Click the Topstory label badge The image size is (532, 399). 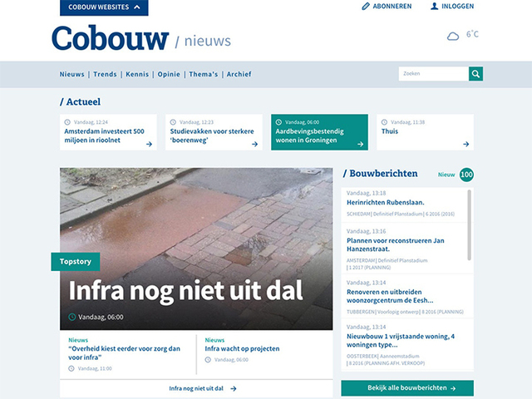click(x=76, y=262)
